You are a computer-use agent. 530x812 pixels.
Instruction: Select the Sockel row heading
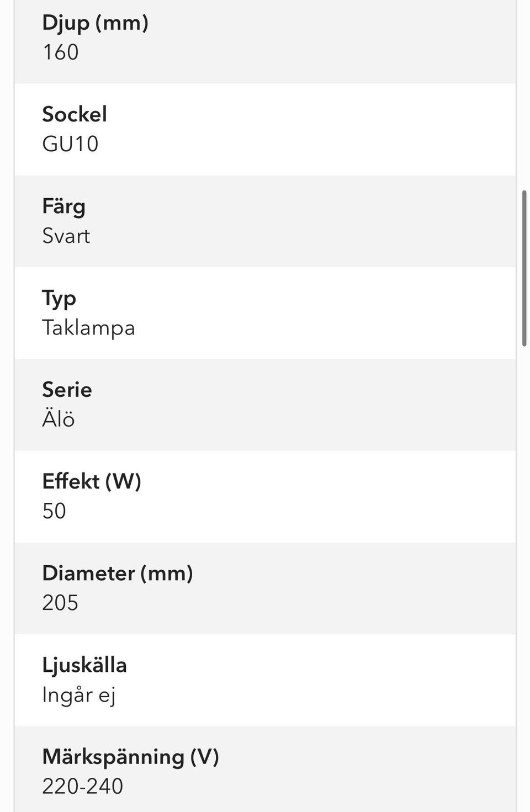75,114
